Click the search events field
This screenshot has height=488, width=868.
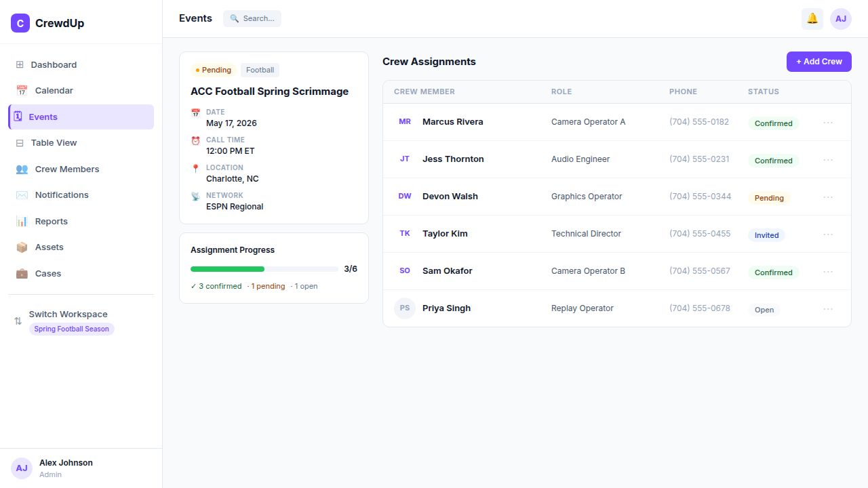[x=252, y=19]
